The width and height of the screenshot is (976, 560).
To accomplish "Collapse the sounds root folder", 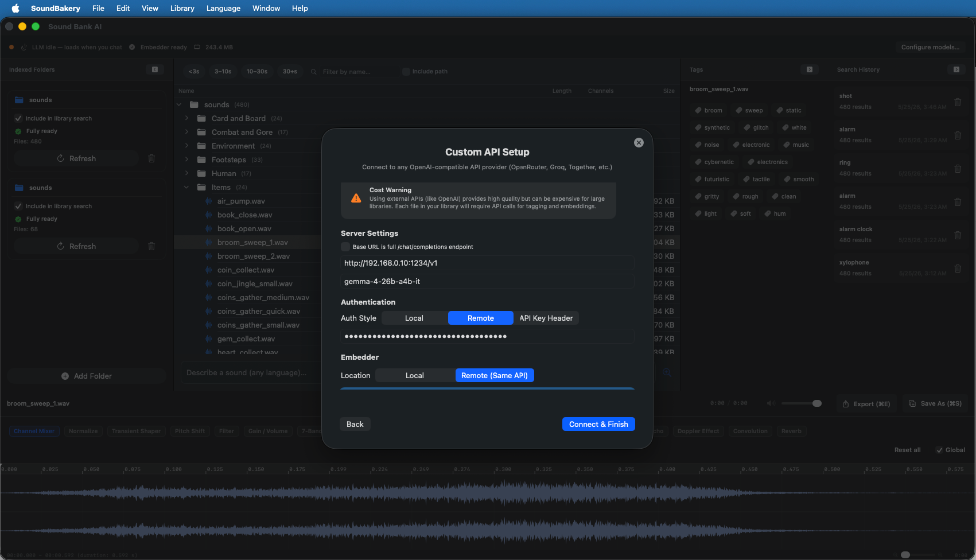I will pyautogui.click(x=179, y=104).
